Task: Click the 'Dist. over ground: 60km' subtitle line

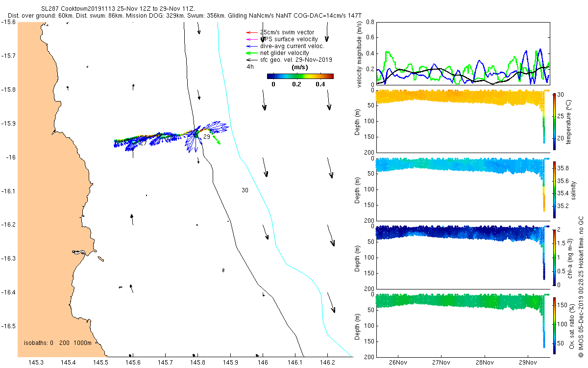Action: point(185,16)
